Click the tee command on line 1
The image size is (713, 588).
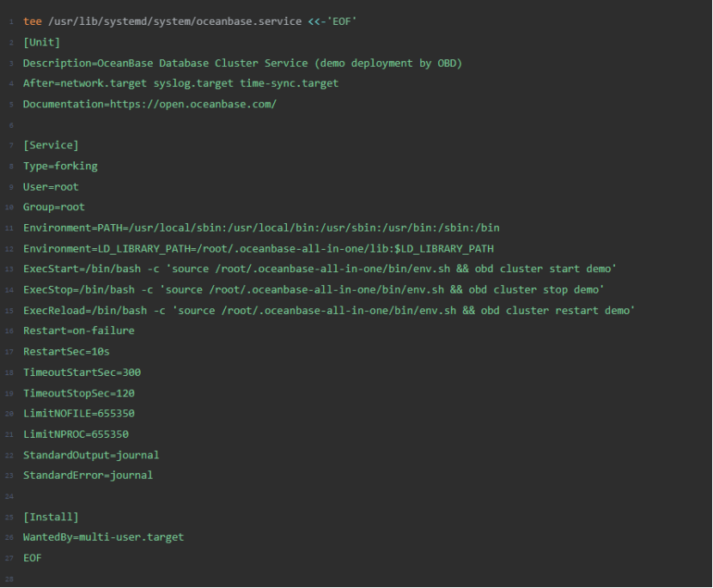pyautogui.click(x=32, y=21)
